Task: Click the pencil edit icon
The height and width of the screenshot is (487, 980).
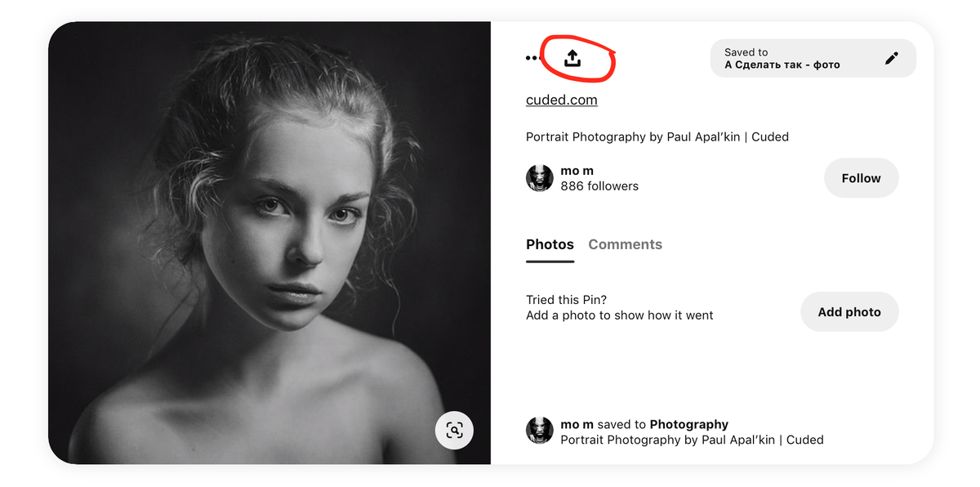Action: pos(891,59)
